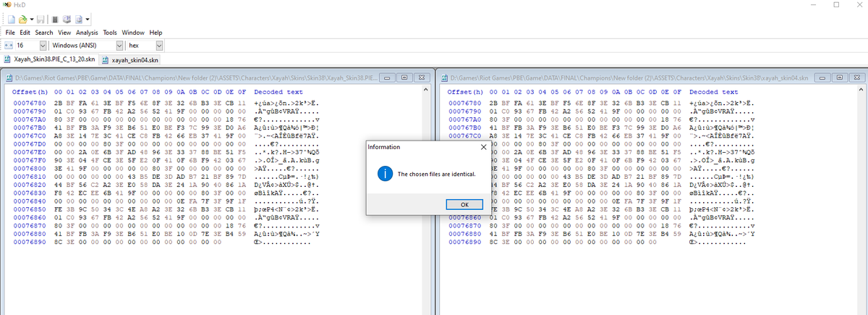The image size is (868, 315).
Task: Click the Save disk icon
Action: click(41, 19)
